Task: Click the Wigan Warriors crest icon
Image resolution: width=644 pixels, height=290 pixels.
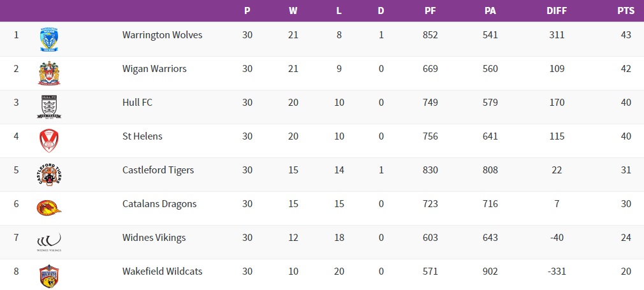Action: 49,73
